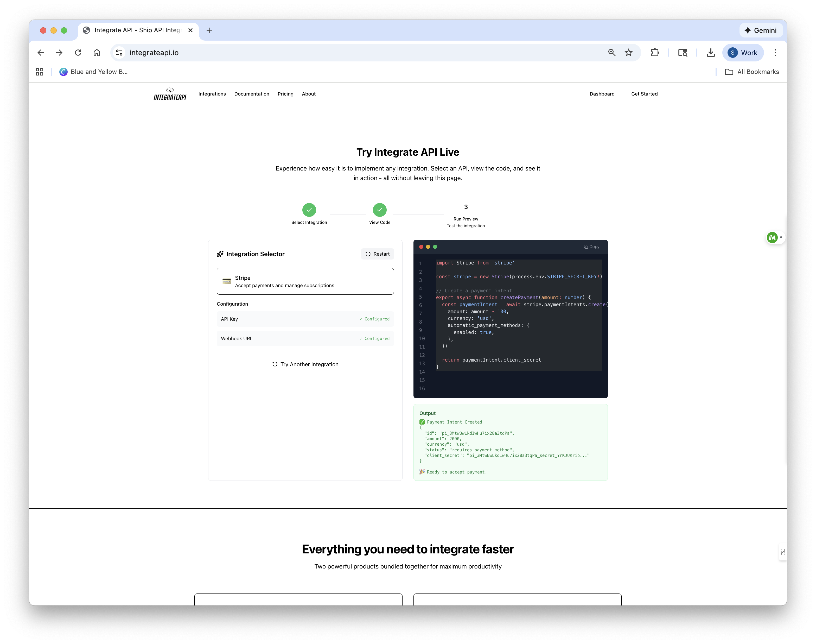Click the green IM floating widget

click(772, 238)
